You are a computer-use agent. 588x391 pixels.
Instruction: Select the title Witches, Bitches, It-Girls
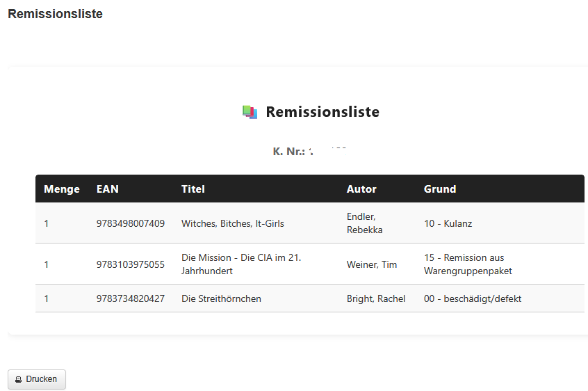[x=233, y=223]
